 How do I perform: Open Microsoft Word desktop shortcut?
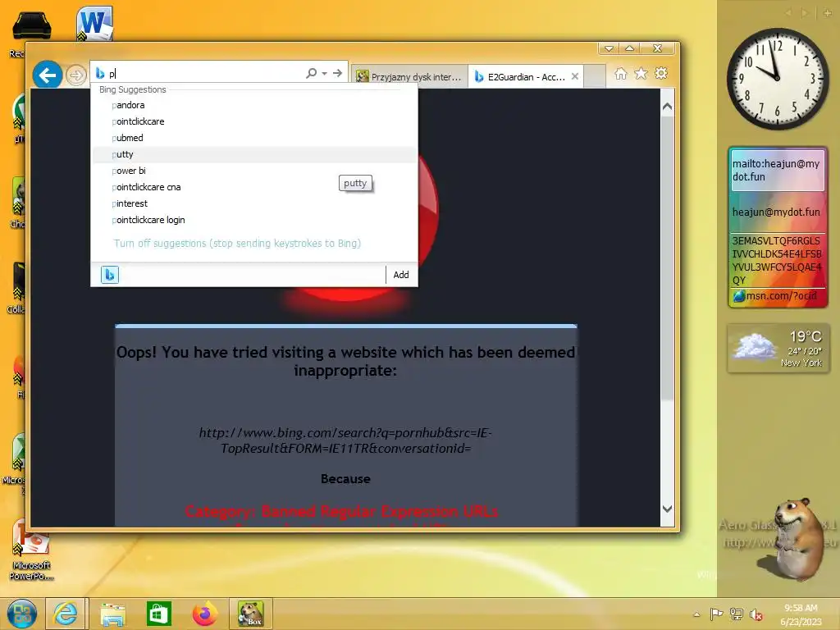(94, 24)
